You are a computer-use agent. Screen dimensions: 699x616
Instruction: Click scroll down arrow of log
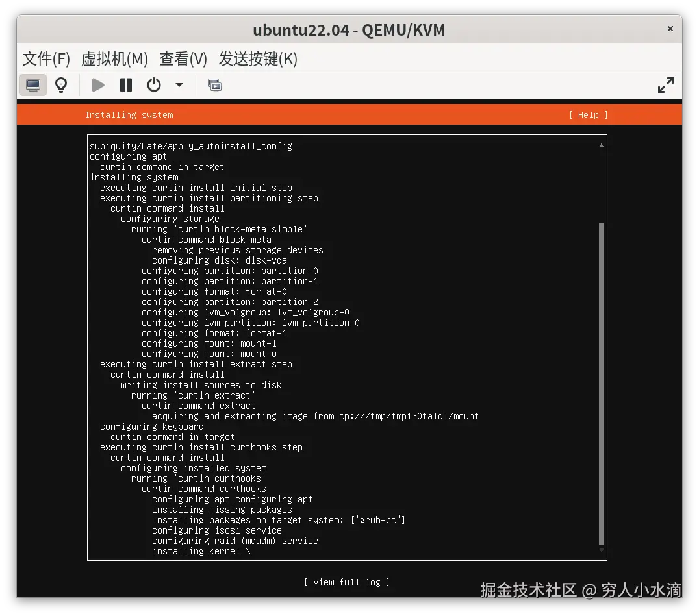[x=602, y=550]
